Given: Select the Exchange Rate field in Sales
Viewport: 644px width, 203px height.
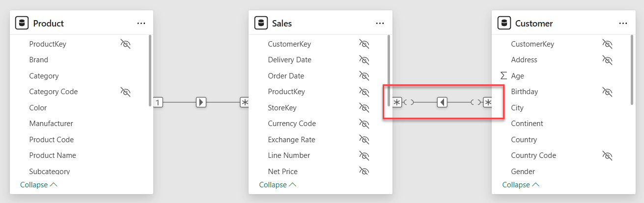Looking at the screenshot, I should pos(291,140).
